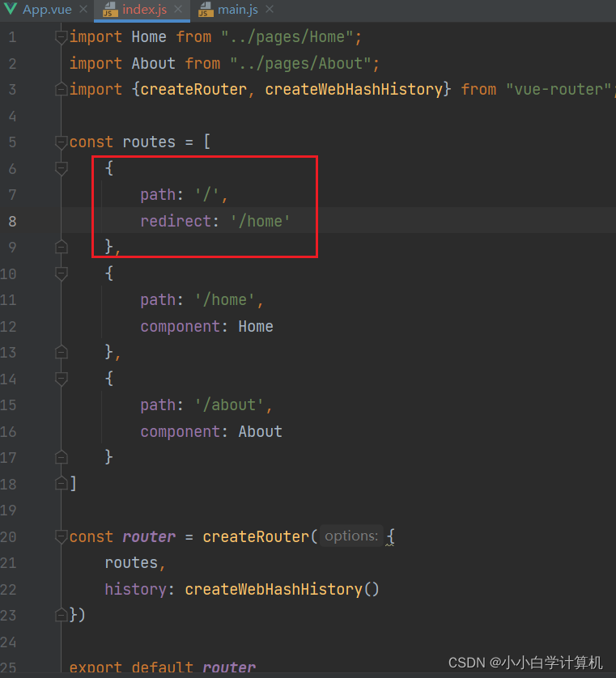Switch to the main.js tab

pos(237,10)
